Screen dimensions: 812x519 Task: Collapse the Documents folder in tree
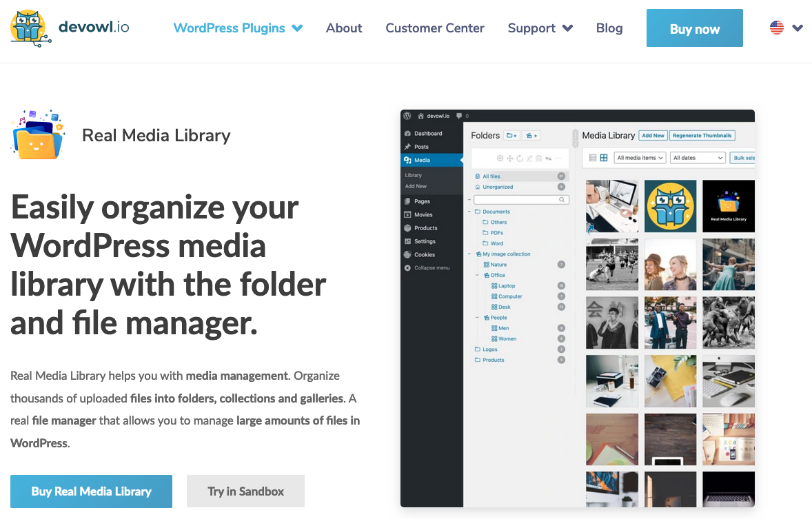(469, 212)
